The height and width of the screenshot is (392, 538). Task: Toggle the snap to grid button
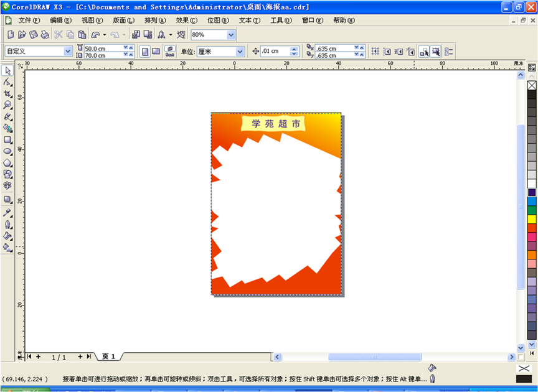click(374, 52)
